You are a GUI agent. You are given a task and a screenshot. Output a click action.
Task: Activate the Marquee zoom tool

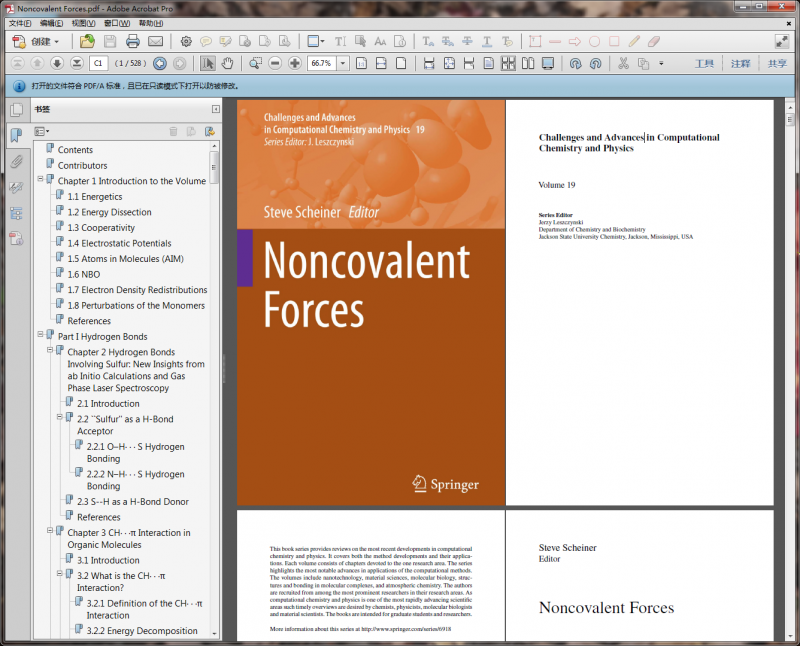click(255, 63)
